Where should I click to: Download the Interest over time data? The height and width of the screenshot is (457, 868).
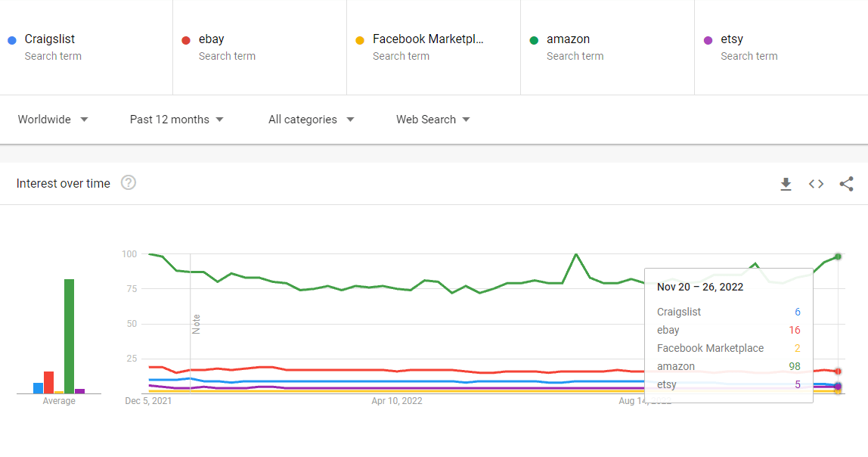coord(786,184)
